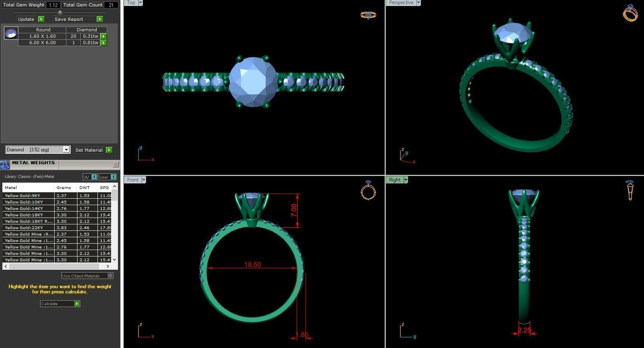The height and width of the screenshot is (348, 644).
Task: Collapse the gem panel with the round arrow handle
Action: pyautogui.click(x=60, y=12)
